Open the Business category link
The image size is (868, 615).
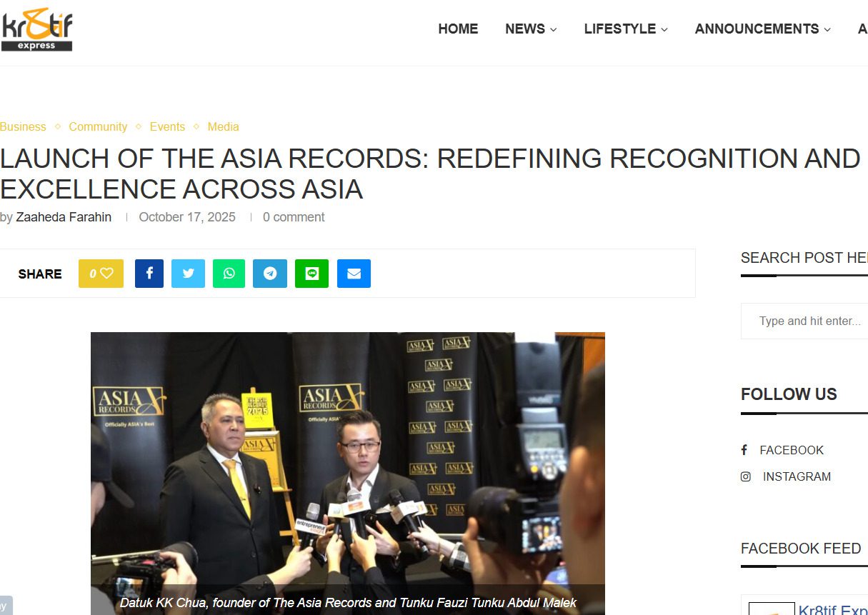point(23,126)
